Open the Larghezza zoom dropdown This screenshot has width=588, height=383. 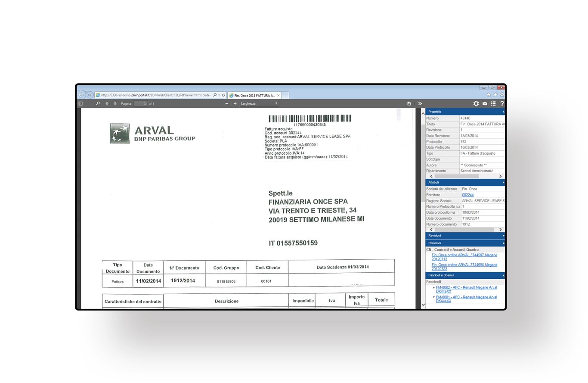click(259, 104)
